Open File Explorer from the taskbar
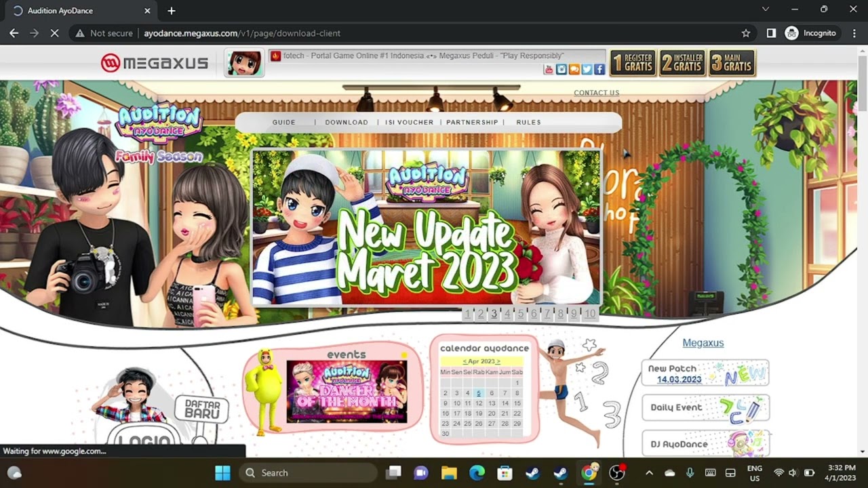The height and width of the screenshot is (488, 868). point(449,472)
